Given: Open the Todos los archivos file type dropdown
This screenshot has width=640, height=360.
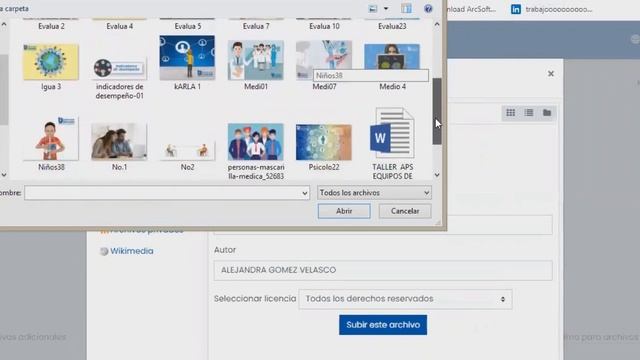Looking at the screenshot, I should (x=374, y=193).
